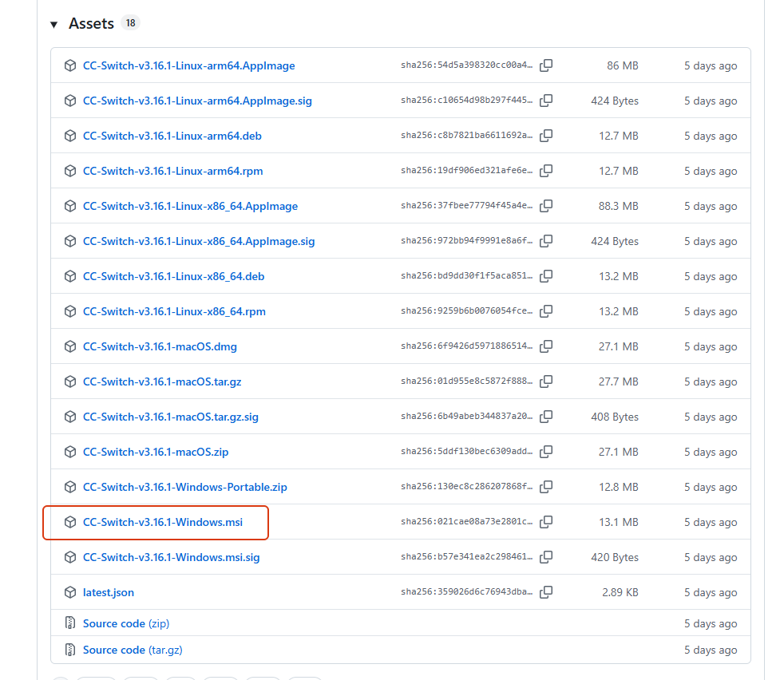Copy sha256 of Windows.msi
The width and height of the screenshot is (784, 680).
click(546, 522)
